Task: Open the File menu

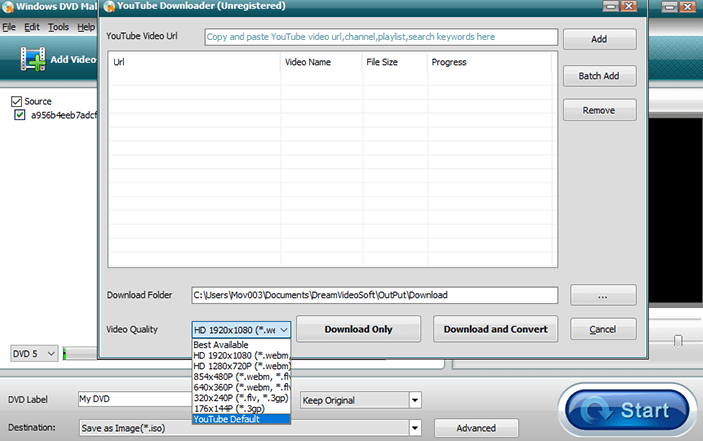Action: pos(9,27)
